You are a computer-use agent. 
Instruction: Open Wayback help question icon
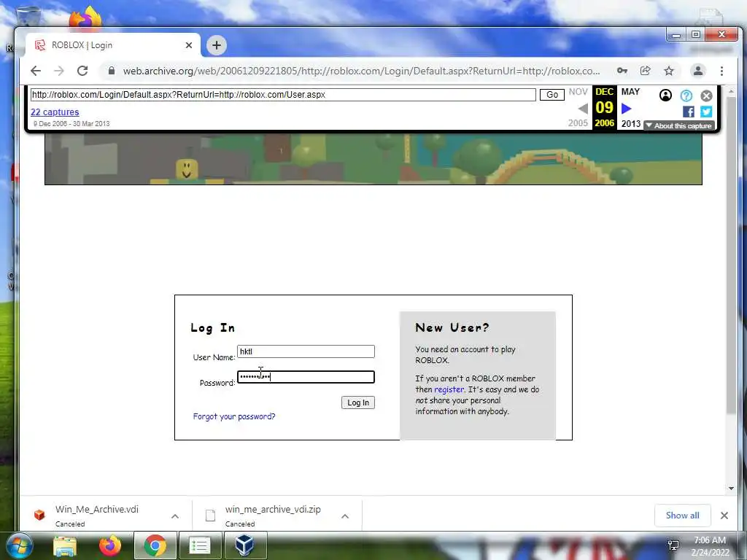[x=686, y=96]
